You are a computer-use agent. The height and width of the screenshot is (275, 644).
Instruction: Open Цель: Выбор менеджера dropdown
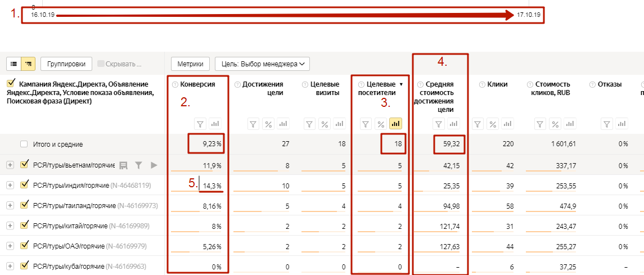(x=263, y=64)
